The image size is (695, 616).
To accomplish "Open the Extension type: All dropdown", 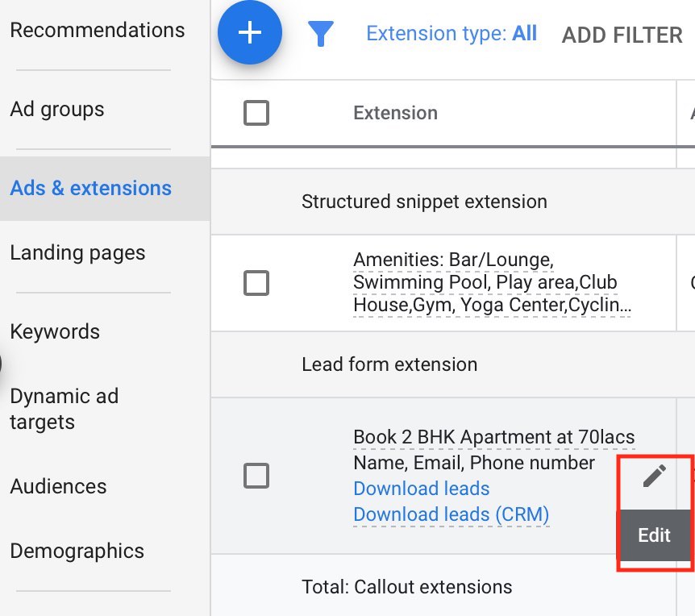I will (x=452, y=33).
